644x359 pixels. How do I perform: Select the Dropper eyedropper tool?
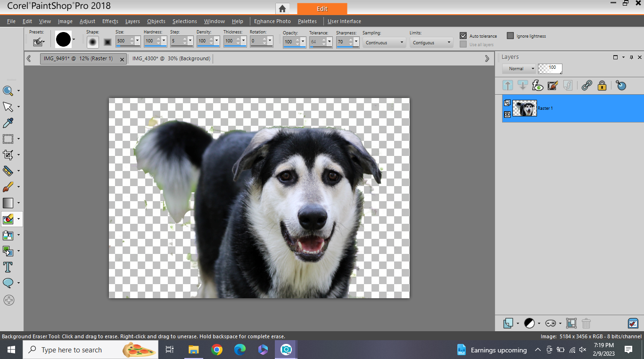click(8, 123)
